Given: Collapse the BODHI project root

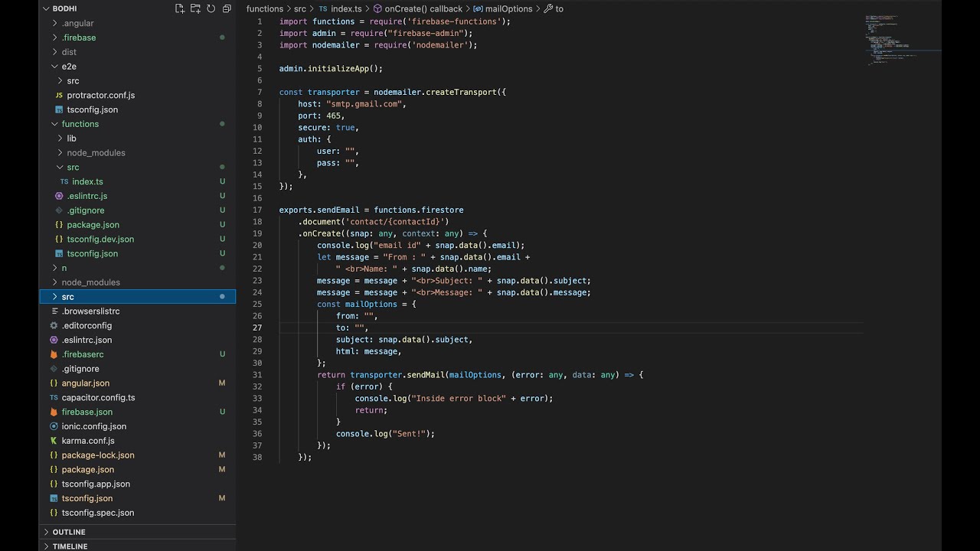Looking at the screenshot, I should [x=46, y=8].
